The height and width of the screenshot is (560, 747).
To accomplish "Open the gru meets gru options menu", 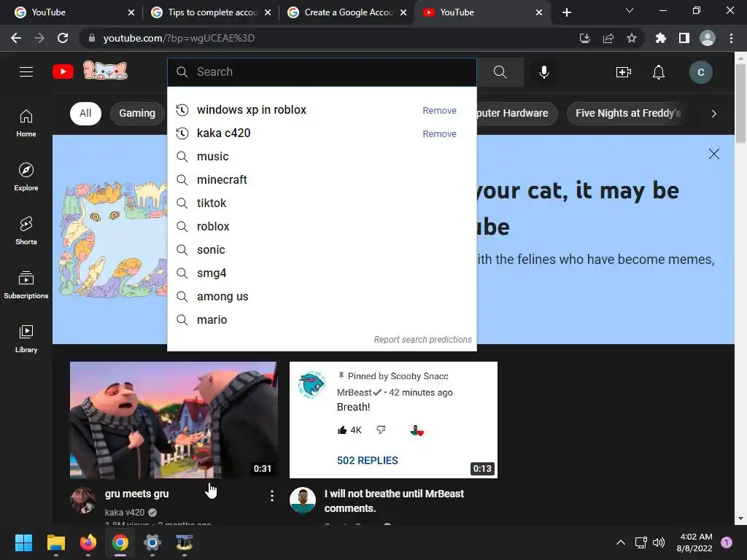I will click(272, 496).
